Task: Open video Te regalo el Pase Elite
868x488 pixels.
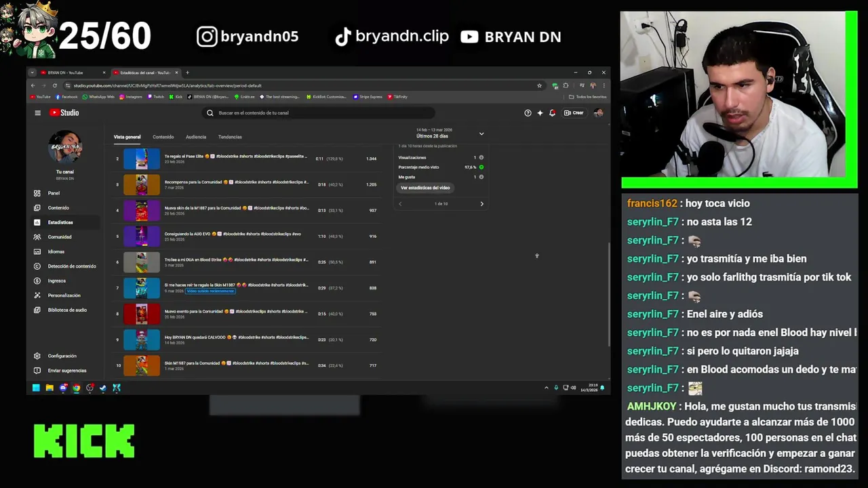Action: click(x=235, y=157)
